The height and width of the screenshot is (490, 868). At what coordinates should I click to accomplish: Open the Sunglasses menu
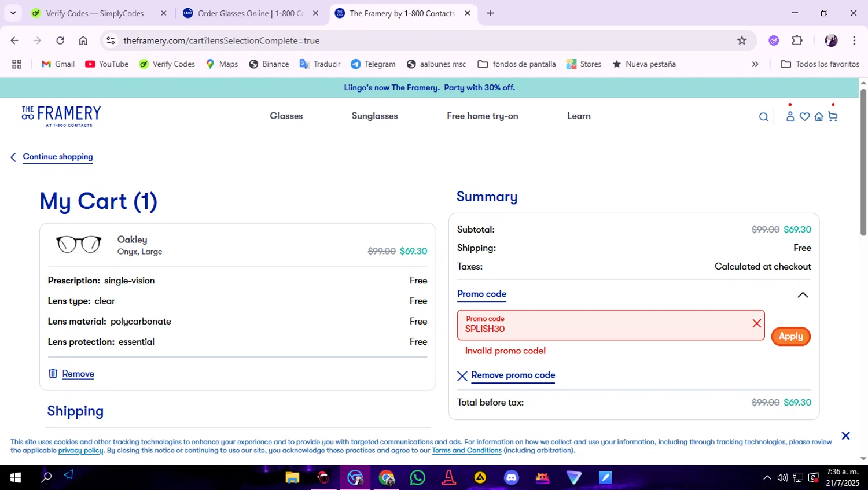(375, 116)
